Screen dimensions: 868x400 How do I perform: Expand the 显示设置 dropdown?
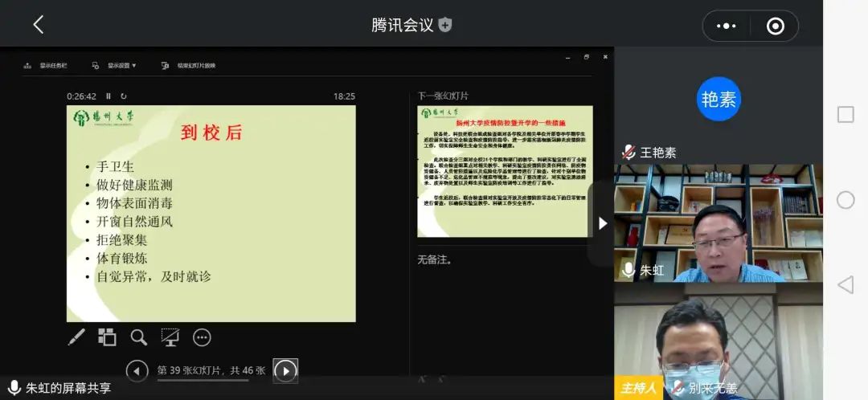pos(115,66)
